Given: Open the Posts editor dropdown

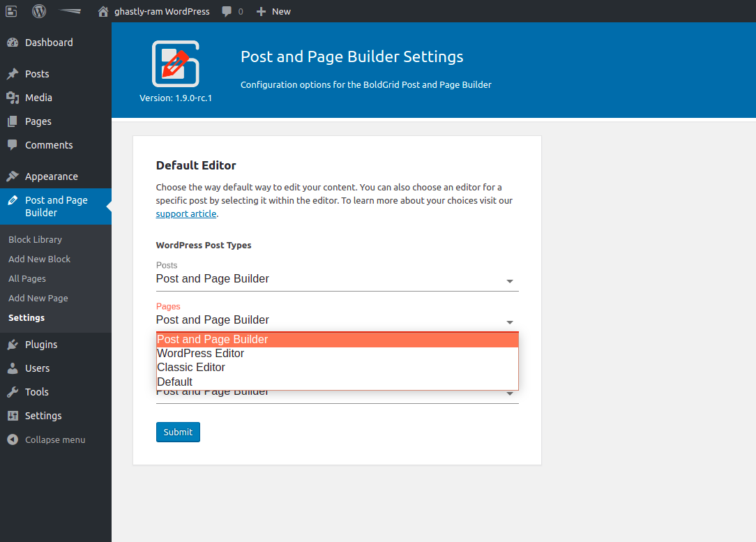Looking at the screenshot, I should pos(337,279).
